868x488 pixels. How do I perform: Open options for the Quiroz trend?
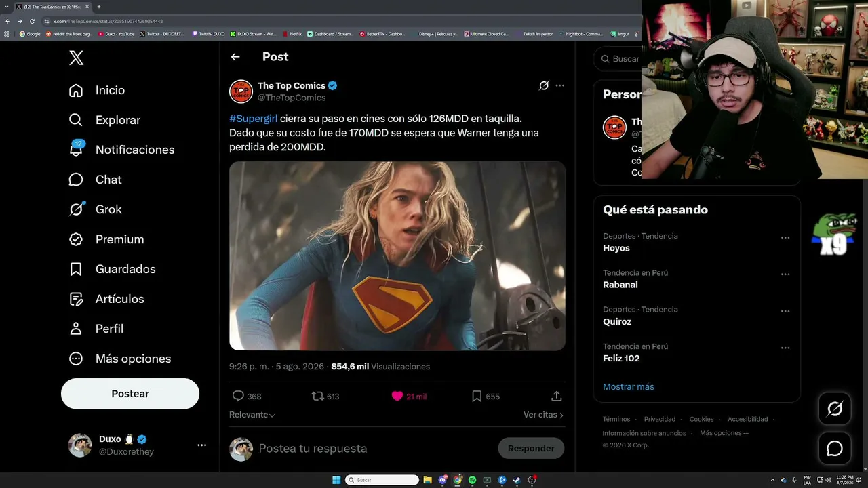pyautogui.click(x=785, y=311)
